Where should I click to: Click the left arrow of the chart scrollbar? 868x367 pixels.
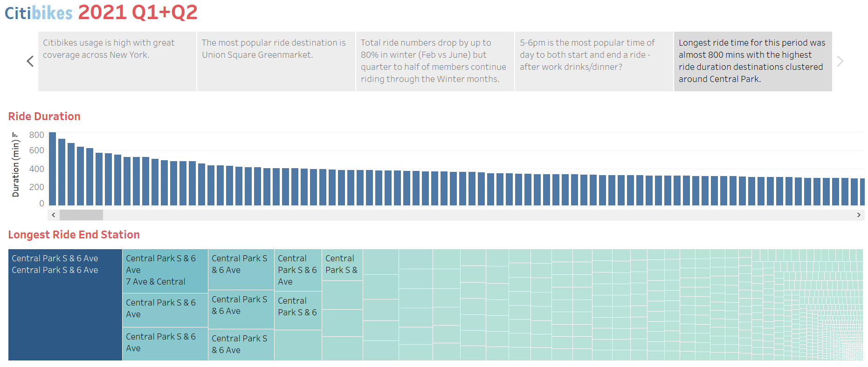click(x=53, y=215)
